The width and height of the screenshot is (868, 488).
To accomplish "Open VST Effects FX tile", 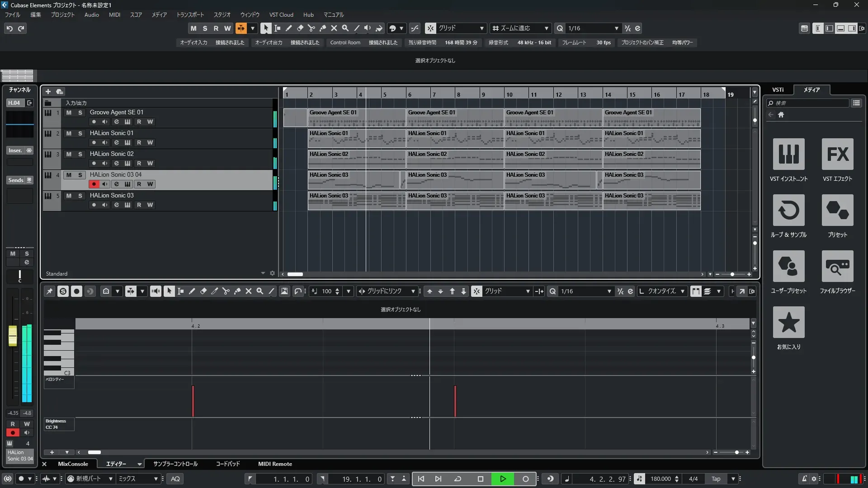I will coord(837,154).
